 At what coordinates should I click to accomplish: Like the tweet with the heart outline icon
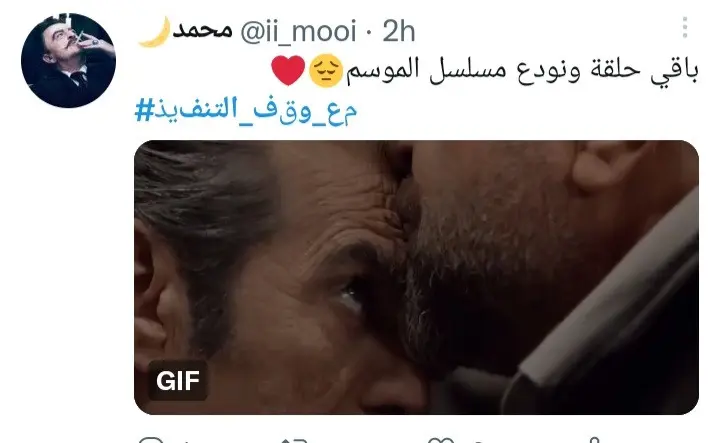tap(440, 441)
